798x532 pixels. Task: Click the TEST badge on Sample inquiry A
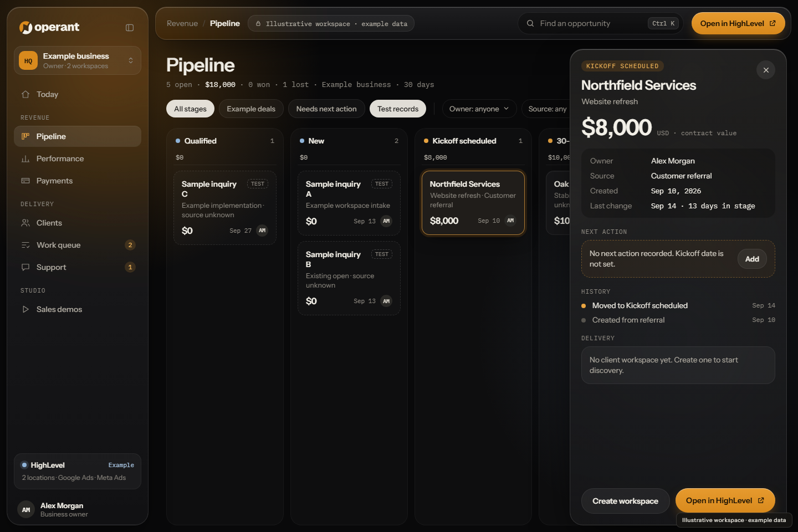(382, 184)
